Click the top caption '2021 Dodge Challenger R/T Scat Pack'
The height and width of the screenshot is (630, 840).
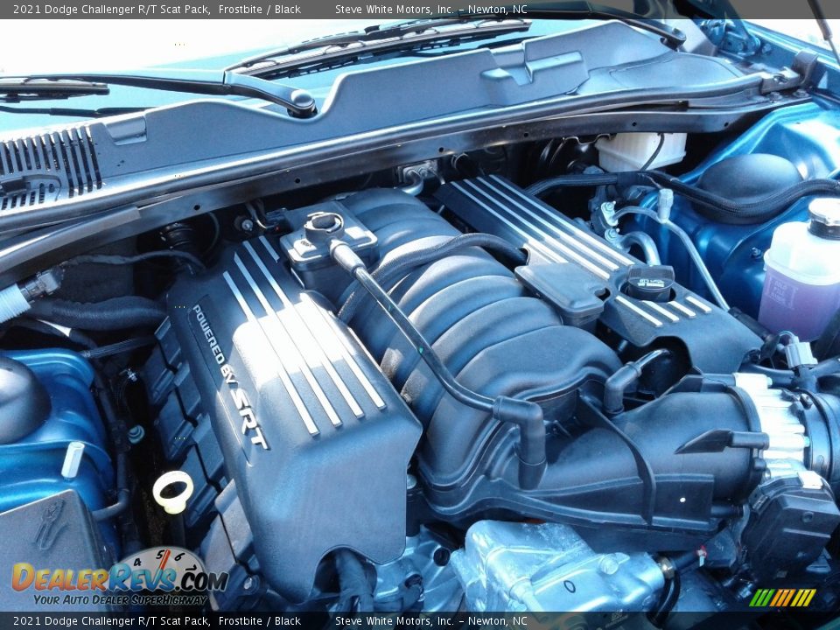tap(111, 9)
